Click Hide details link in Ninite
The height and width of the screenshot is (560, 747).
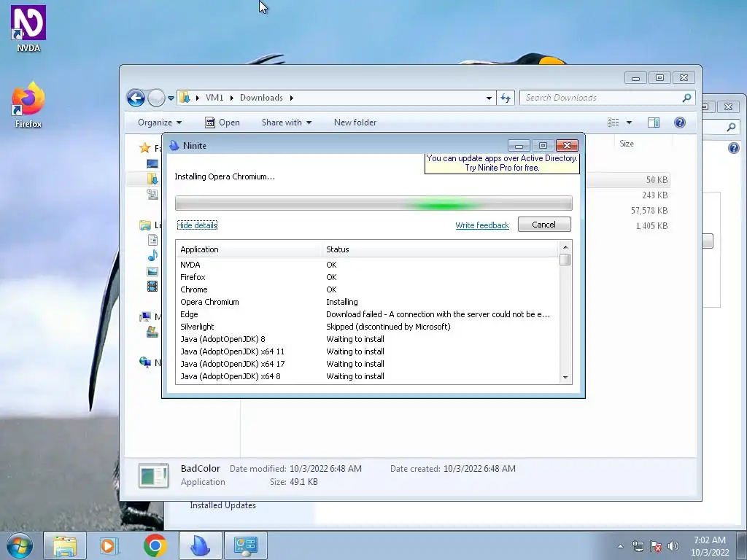click(x=197, y=225)
